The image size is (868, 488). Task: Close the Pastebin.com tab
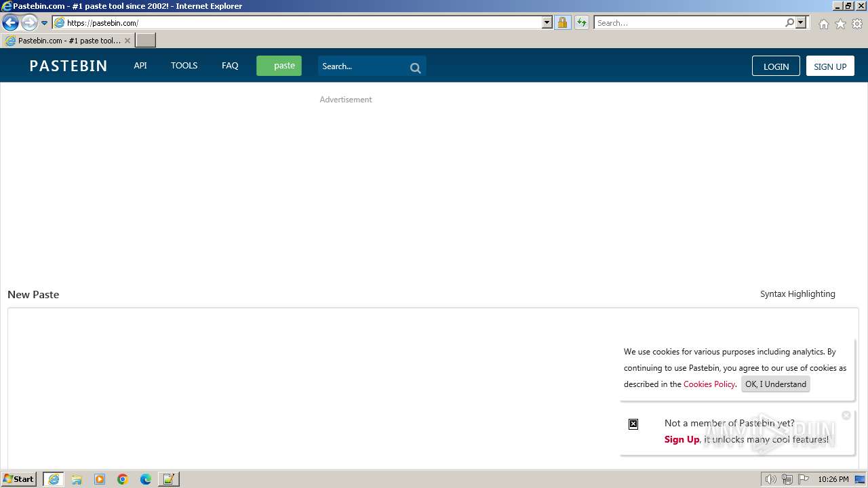pyautogui.click(x=127, y=41)
